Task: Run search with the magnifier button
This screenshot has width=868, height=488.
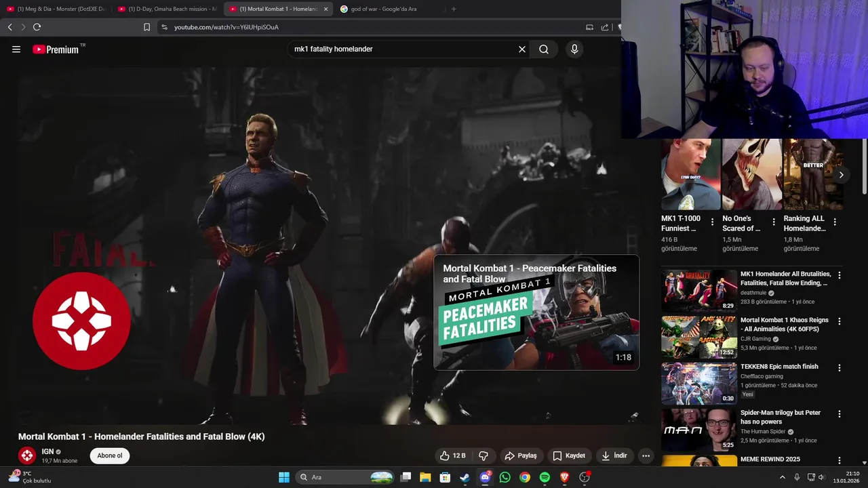Action: pyautogui.click(x=544, y=49)
